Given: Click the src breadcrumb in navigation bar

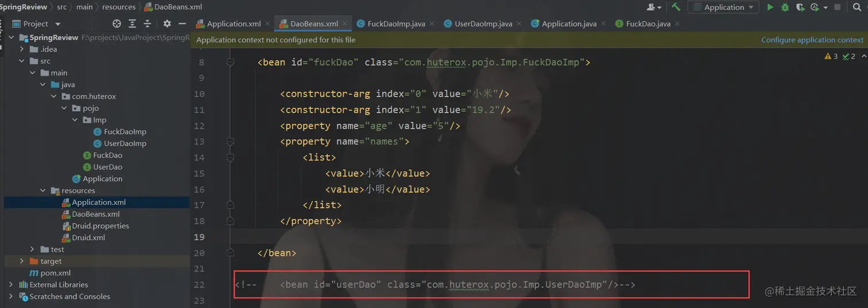Looking at the screenshot, I should tap(61, 7).
